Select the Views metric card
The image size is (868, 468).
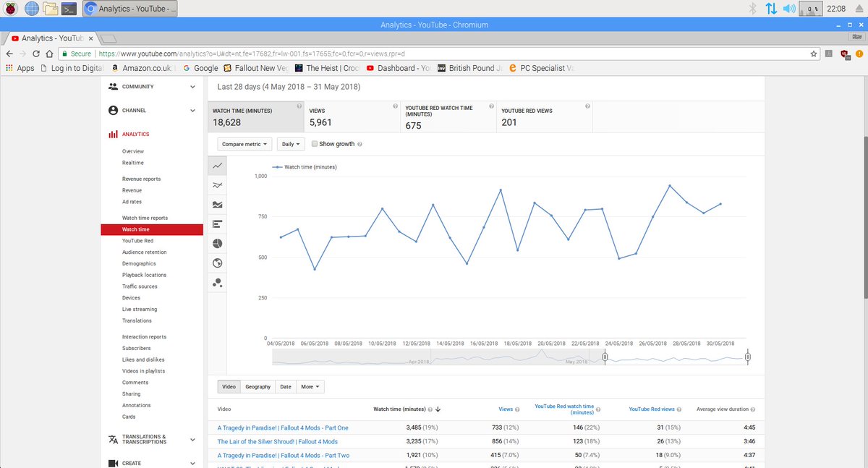(352, 116)
